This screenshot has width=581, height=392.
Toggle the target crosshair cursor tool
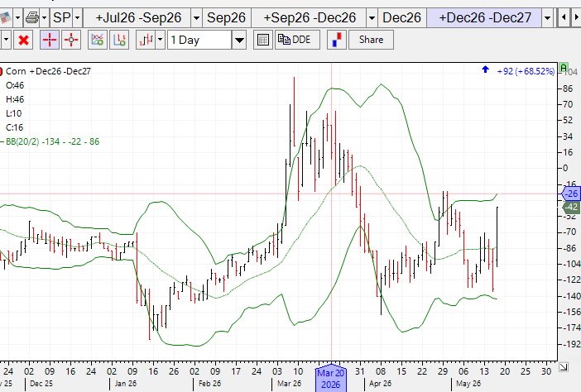(71, 40)
